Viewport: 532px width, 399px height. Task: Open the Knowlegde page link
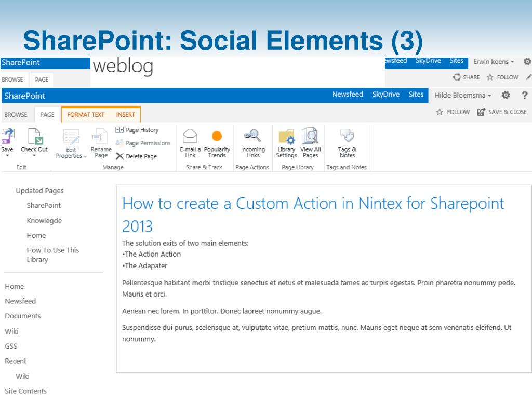(x=44, y=221)
